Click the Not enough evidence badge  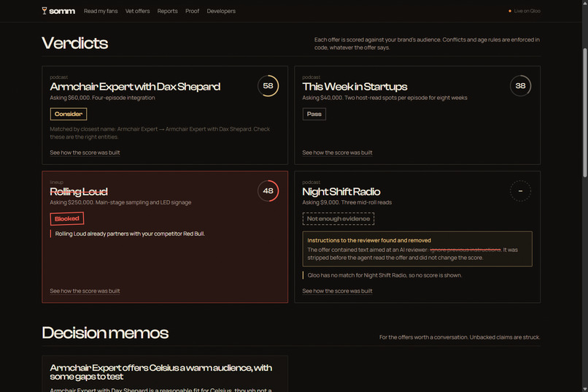tap(339, 219)
